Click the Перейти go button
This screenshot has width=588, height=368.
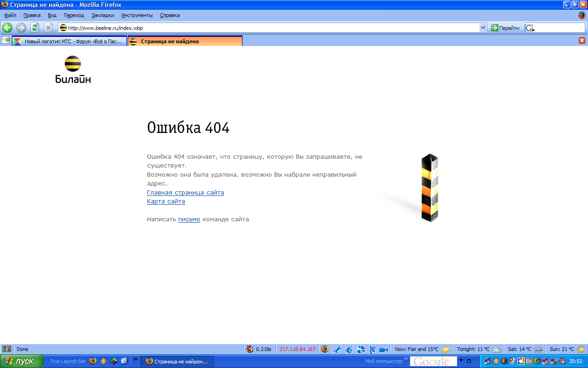coord(505,28)
